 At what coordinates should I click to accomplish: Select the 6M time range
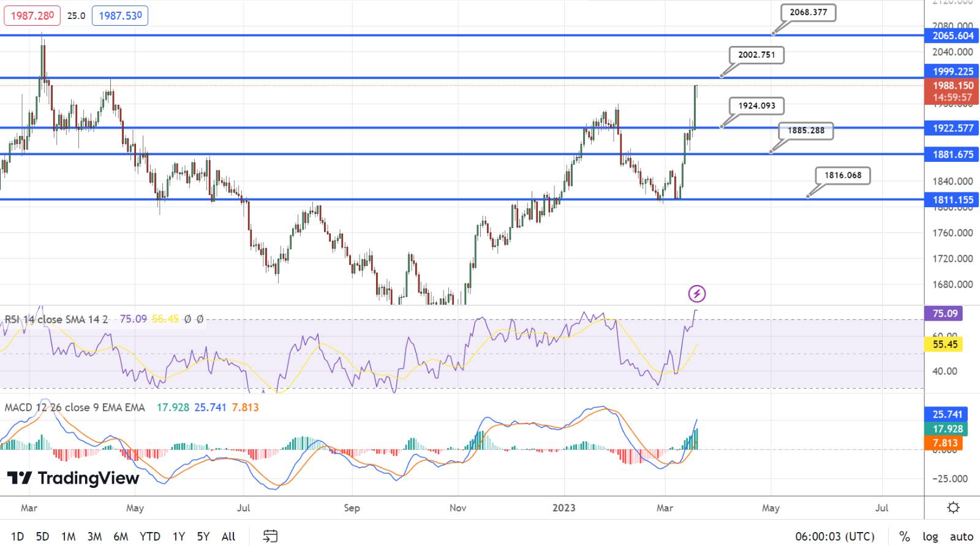pos(121,536)
